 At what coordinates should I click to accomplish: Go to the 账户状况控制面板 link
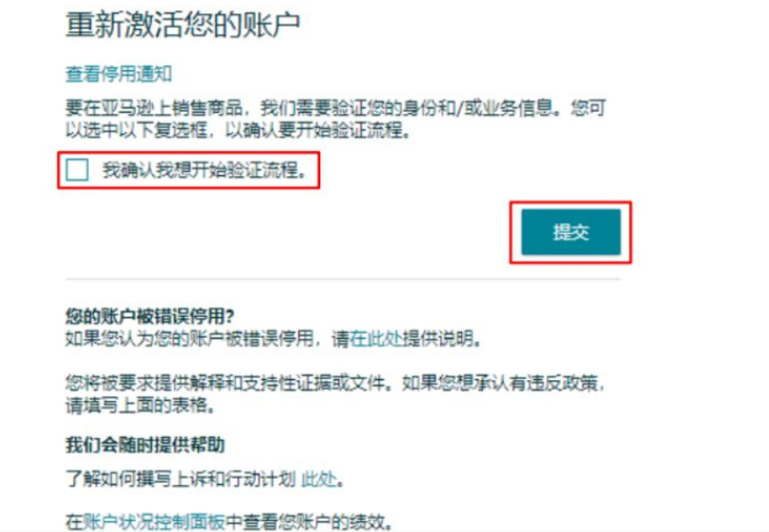click(154, 522)
